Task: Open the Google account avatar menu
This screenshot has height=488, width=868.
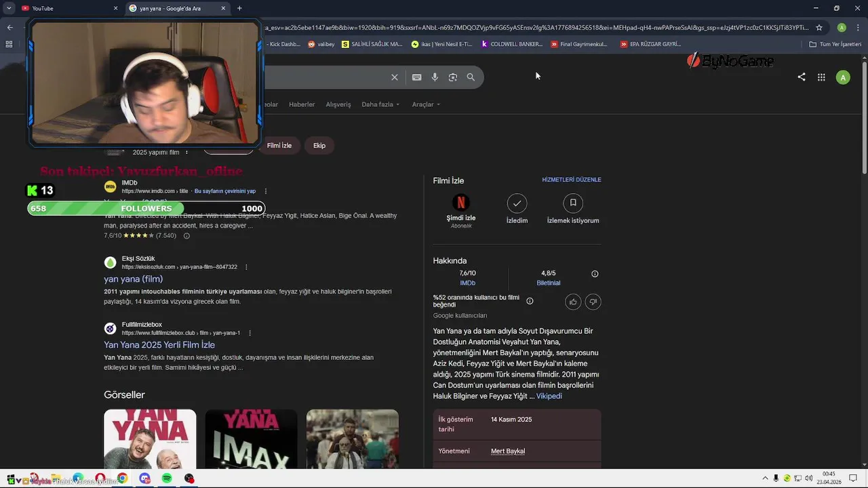Action: click(843, 77)
